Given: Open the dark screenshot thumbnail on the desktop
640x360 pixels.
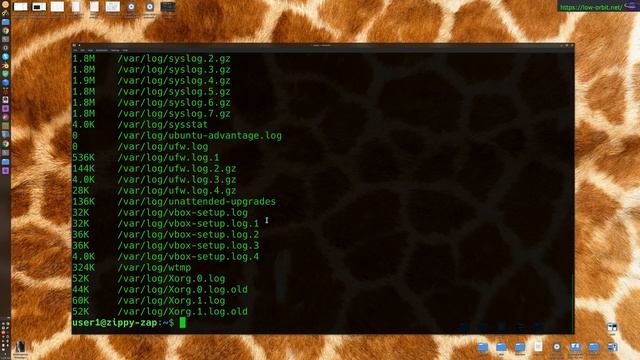Looking at the screenshot, I should [168, 7].
